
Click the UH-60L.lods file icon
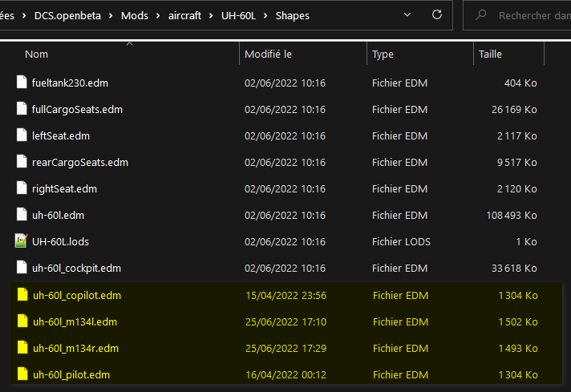[22, 241]
